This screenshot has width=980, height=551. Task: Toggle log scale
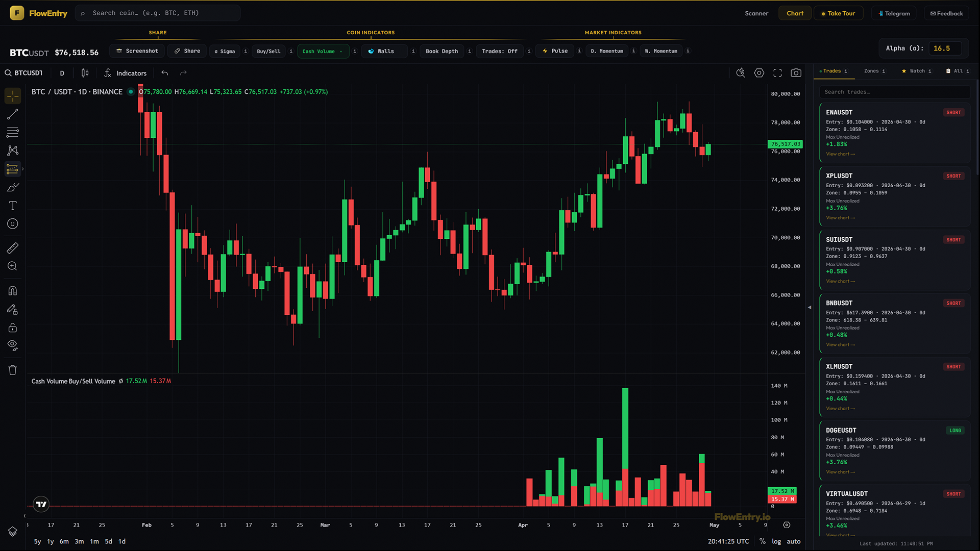[x=776, y=541]
